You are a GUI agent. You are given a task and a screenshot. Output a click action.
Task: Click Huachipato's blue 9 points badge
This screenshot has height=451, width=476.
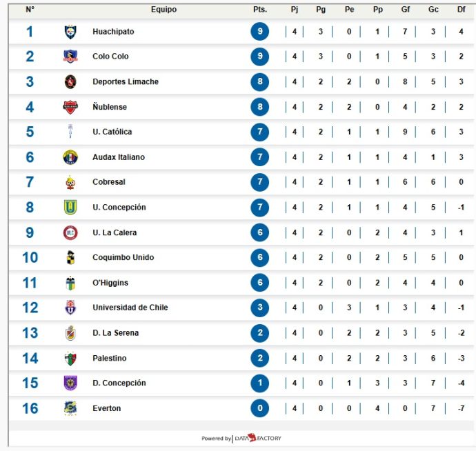[260, 32]
